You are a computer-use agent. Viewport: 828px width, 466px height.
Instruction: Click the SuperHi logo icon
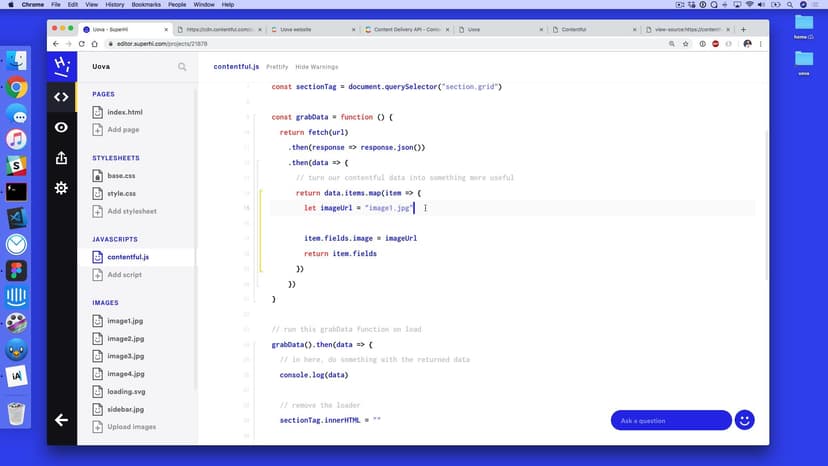pos(61,66)
